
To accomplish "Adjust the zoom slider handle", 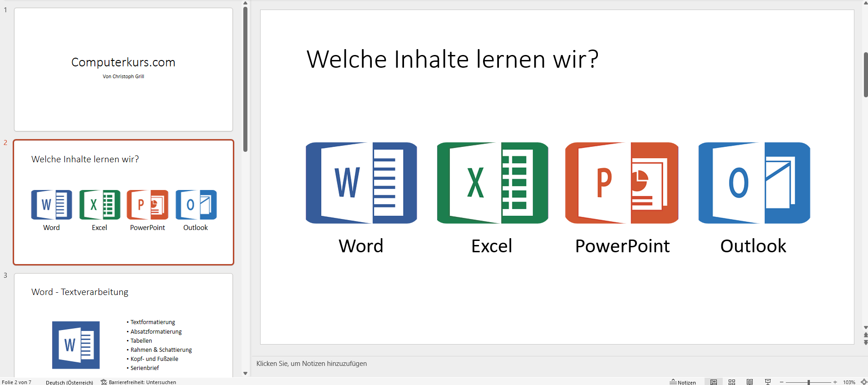I will pyautogui.click(x=809, y=382).
